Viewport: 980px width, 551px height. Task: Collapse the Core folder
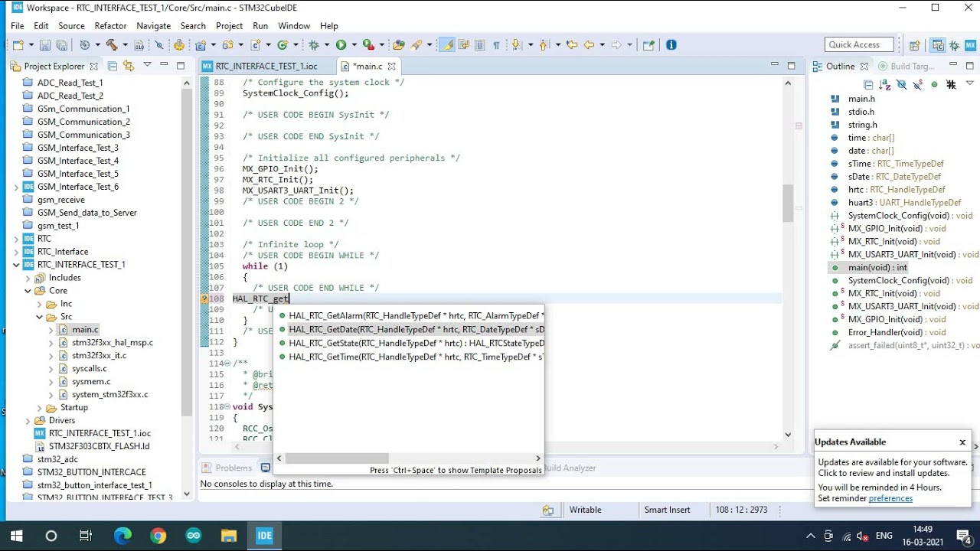[28, 291]
